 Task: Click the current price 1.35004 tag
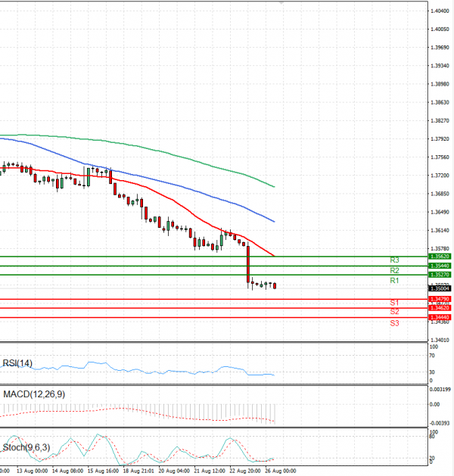[x=440, y=288]
